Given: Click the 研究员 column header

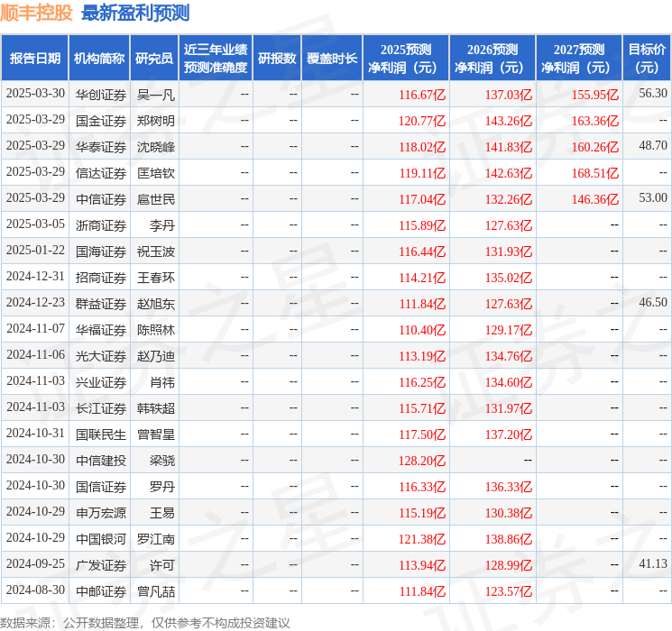Looking at the screenshot, I should pyautogui.click(x=154, y=59).
